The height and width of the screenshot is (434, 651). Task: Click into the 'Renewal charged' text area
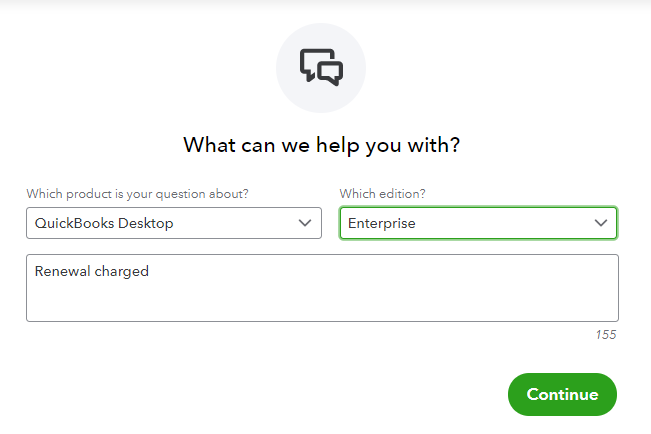(322, 288)
